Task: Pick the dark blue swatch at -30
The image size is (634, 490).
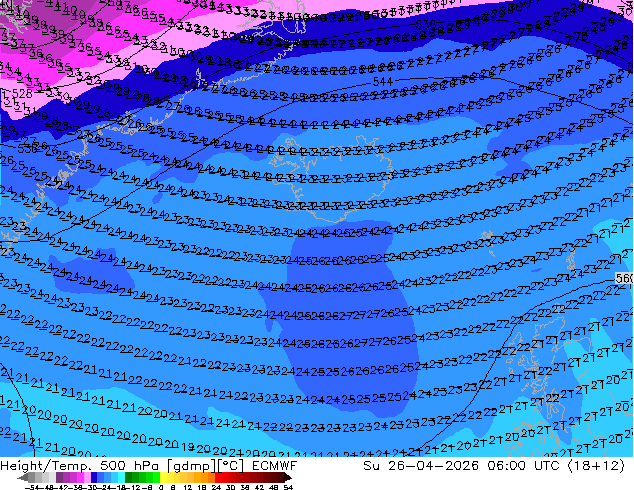Action: click(x=94, y=478)
